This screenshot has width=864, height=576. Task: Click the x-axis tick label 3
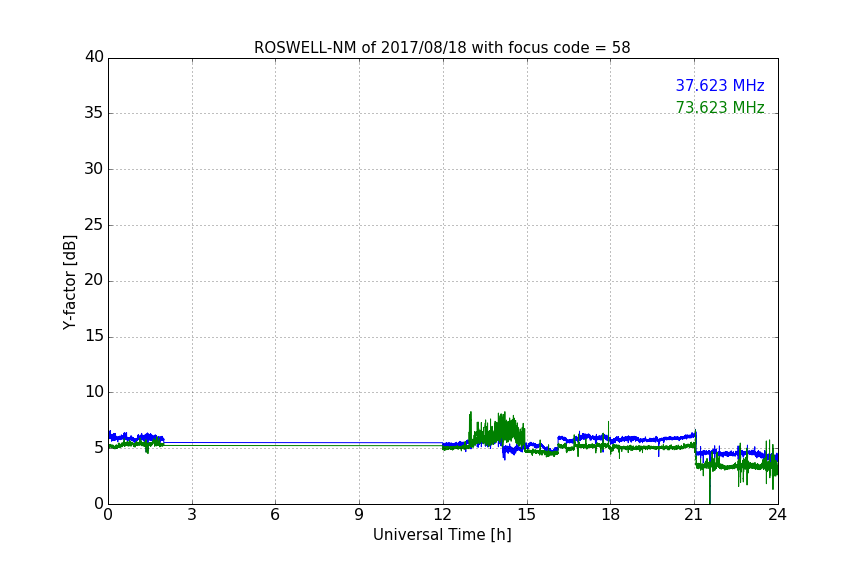click(x=192, y=515)
